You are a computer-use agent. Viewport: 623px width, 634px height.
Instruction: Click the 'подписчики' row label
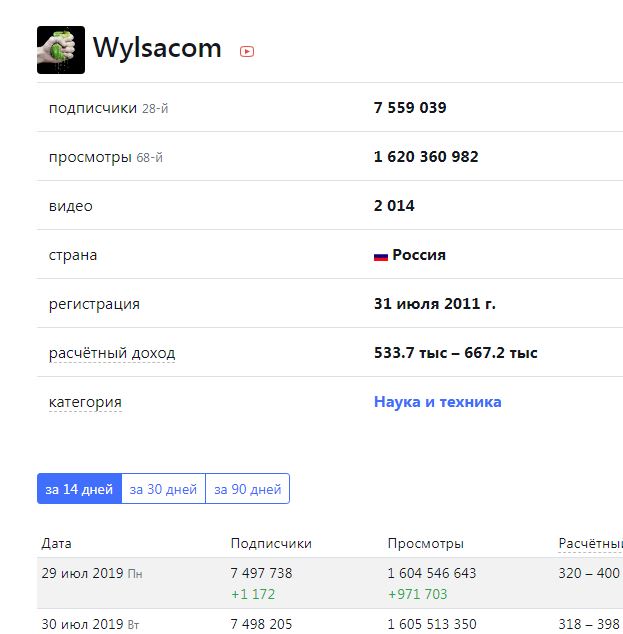(93, 108)
